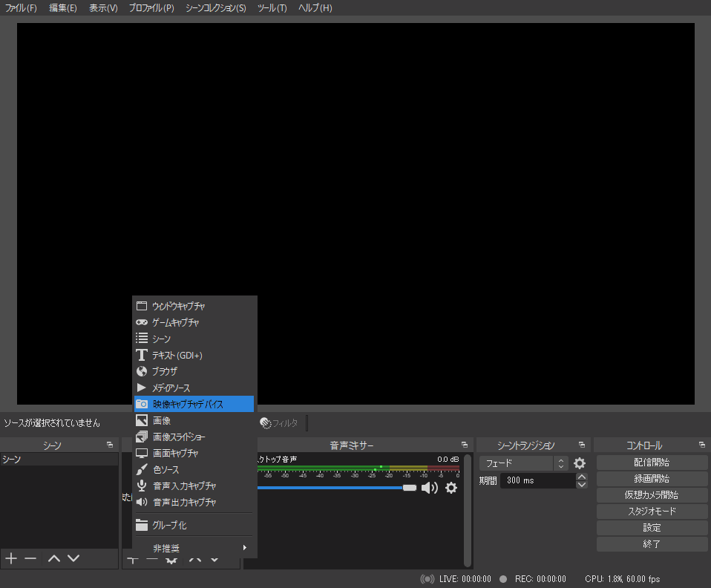The height and width of the screenshot is (588, 711).
Task: Click the フィルタ button
Action: click(x=279, y=423)
